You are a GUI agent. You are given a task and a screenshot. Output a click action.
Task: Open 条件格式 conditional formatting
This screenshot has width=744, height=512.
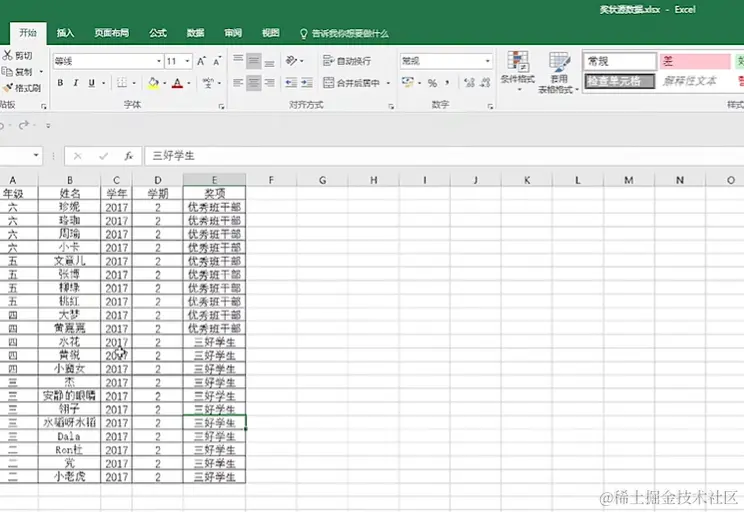[x=518, y=71]
